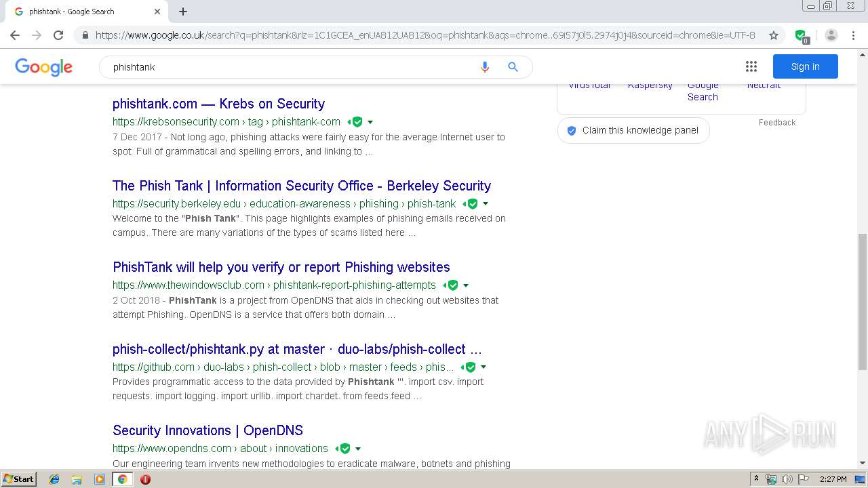Click green safety badge beside github.com result
Image resolution: width=868 pixels, height=488 pixels.
coord(470,367)
